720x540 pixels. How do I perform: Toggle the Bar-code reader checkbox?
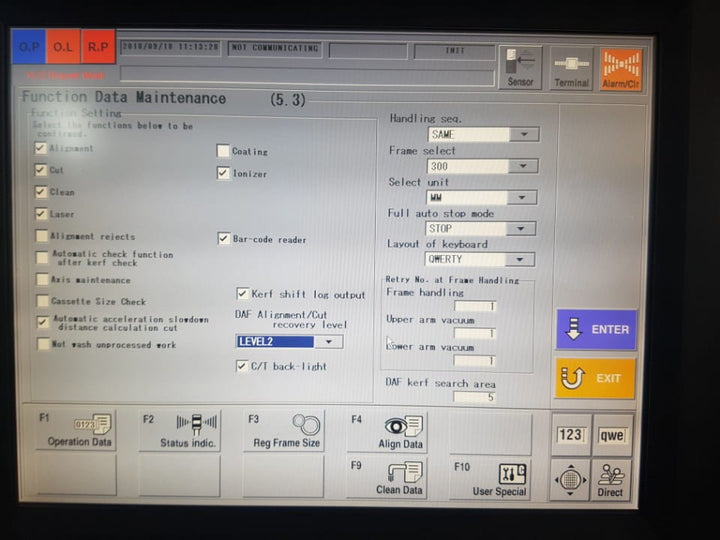pos(224,239)
